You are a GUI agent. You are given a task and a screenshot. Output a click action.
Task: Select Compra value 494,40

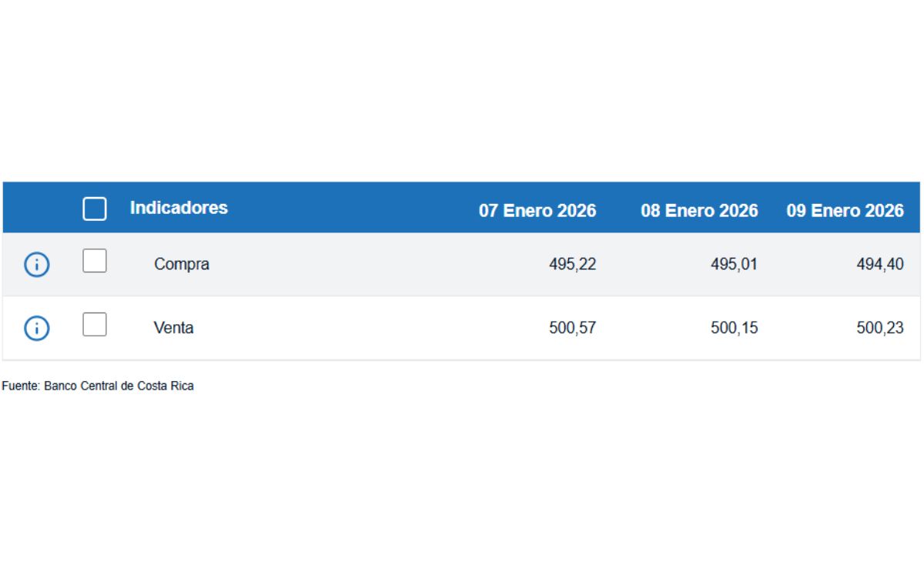click(x=879, y=265)
